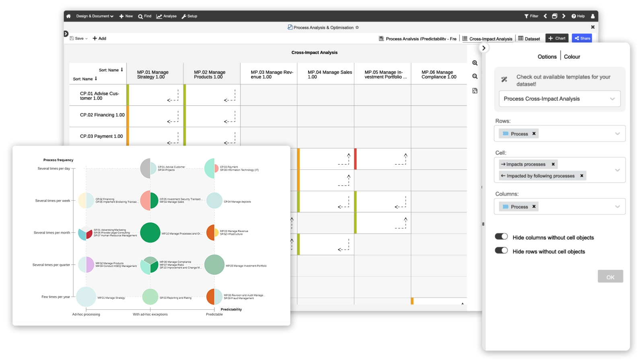The width and height of the screenshot is (644, 362).
Task: Open the Colour tab in the panel
Action: [x=572, y=56]
